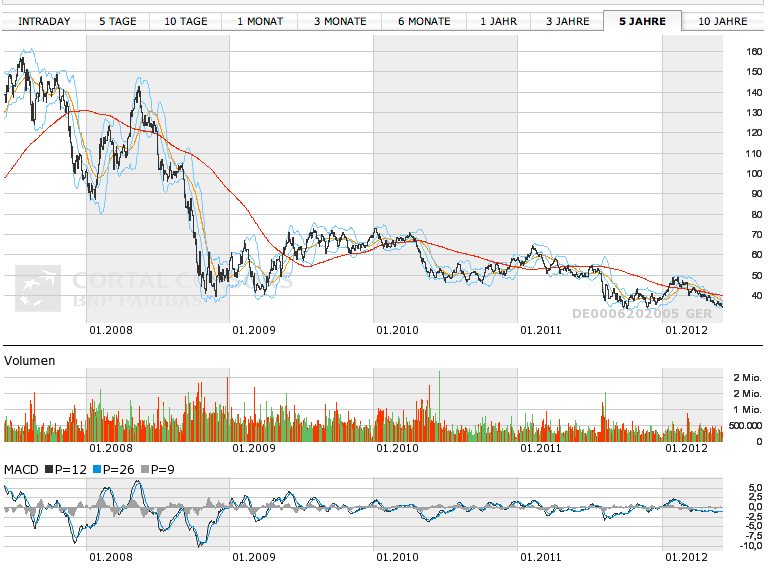Click the 01.2011 date marker under volume chart
The width and height of the screenshot is (768, 569).
(541, 449)
